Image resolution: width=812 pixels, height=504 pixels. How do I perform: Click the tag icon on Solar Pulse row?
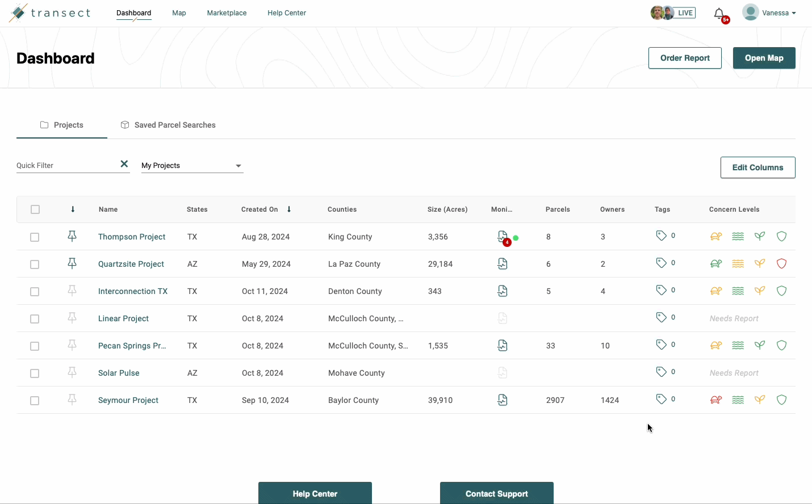point(660,372)
